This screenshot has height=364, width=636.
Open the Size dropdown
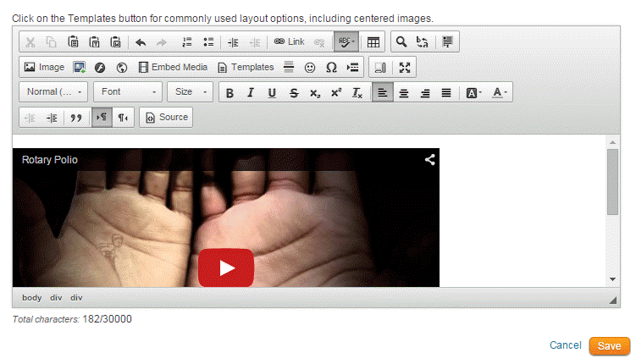pyautogui.click(x=190, y=92)
